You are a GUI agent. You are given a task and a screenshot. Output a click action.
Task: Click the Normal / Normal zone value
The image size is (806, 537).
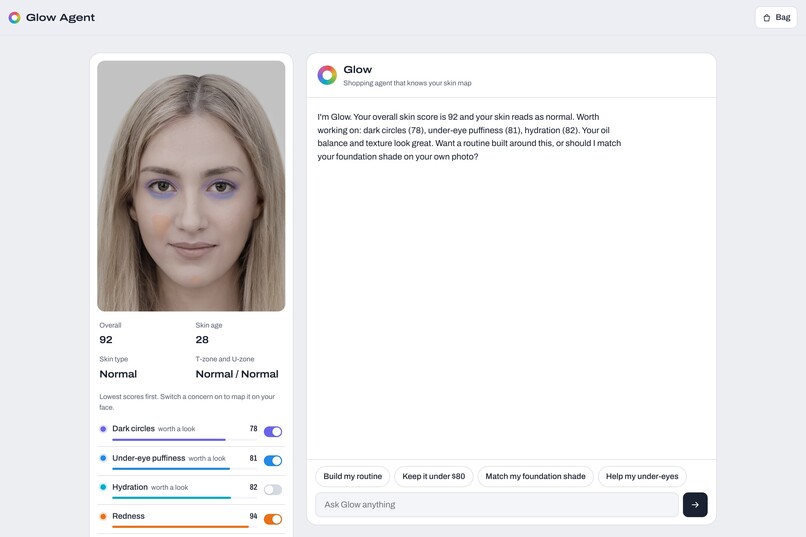click(x=237, y=374)
